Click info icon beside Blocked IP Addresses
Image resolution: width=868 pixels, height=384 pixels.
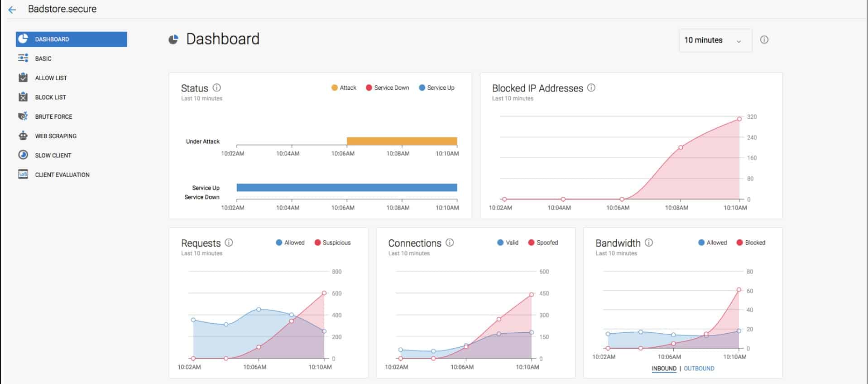click(x=591, y=87)
